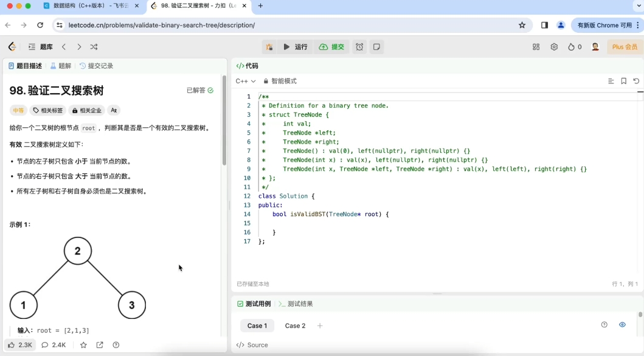
Task: Add a new test case with plus
Action: [x=320, y=326]
